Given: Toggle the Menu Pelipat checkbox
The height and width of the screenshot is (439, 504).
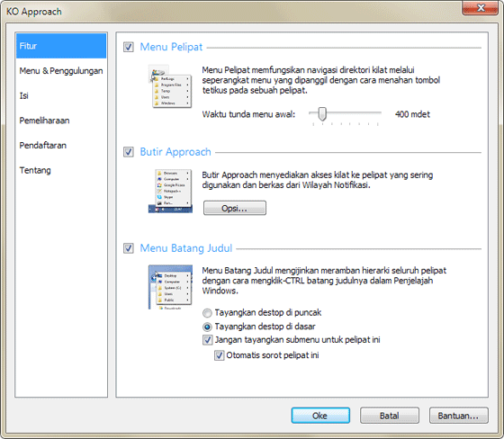Looking at the screenshot, I should point(129,47).
